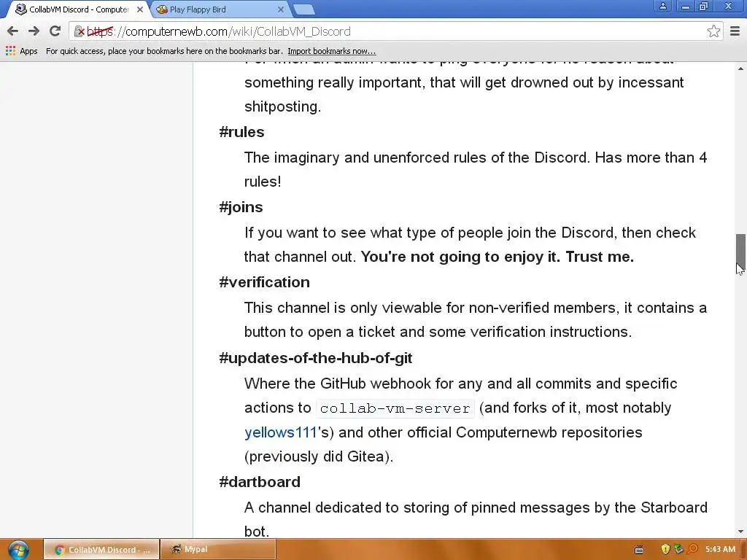Click the browser forward arrow

point(34,31)
